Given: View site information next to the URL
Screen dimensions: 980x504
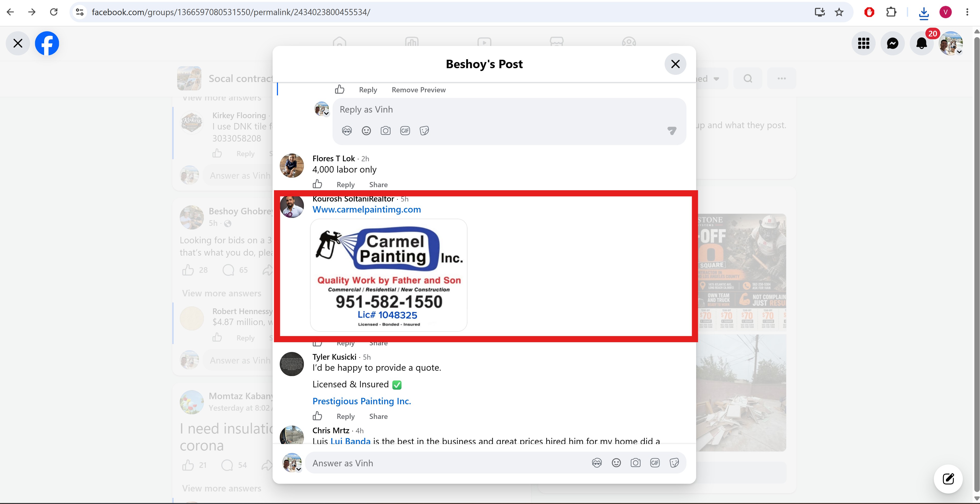Looking at the screenshot, I should click(x=79, y=12).
